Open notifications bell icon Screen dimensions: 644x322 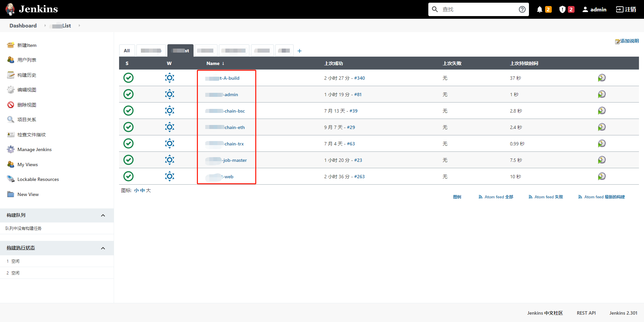point(539,9)
